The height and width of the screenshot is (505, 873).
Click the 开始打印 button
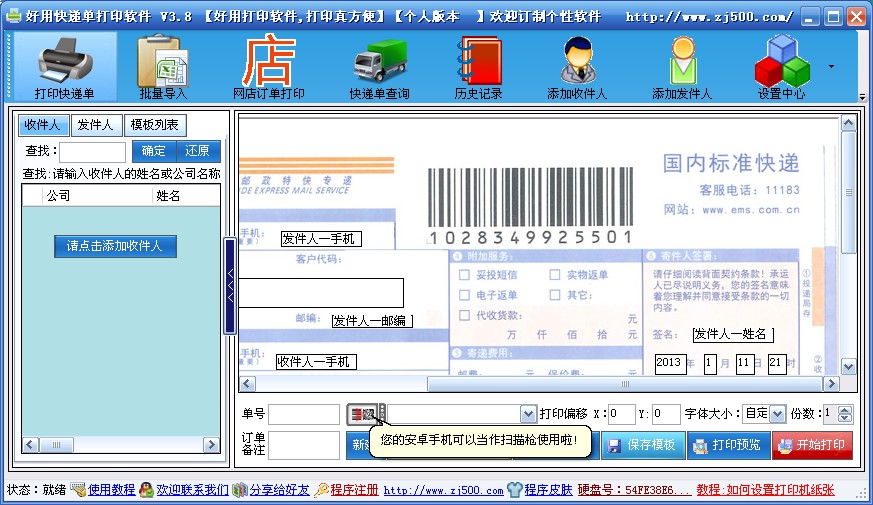click(x=812, y=445)
